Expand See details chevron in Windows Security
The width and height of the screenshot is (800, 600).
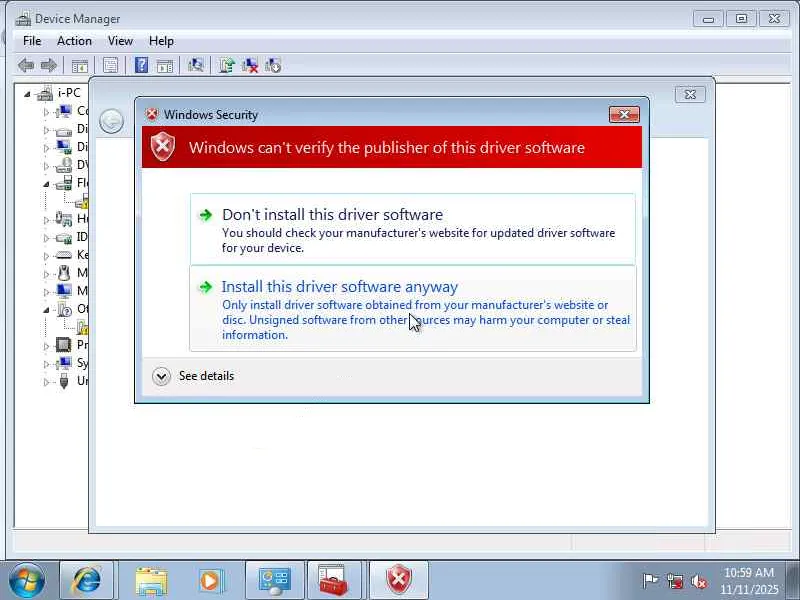[161, 377]
